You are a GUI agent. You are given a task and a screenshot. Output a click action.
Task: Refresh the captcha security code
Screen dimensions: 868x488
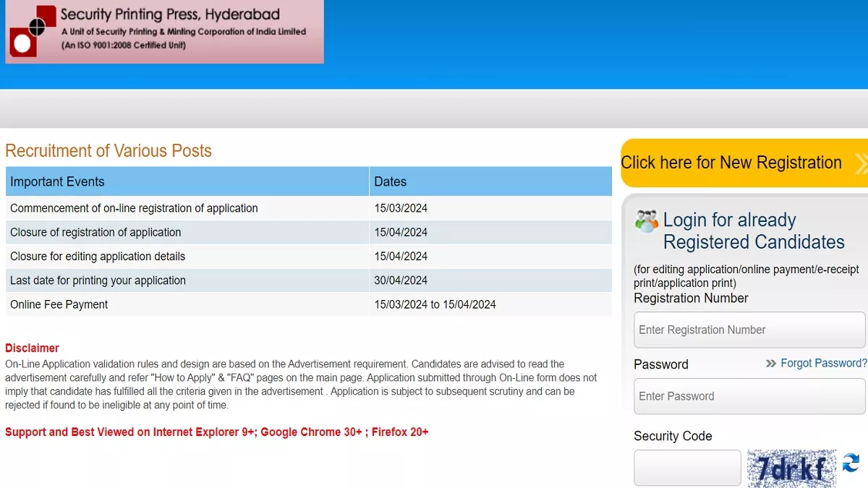851,463
